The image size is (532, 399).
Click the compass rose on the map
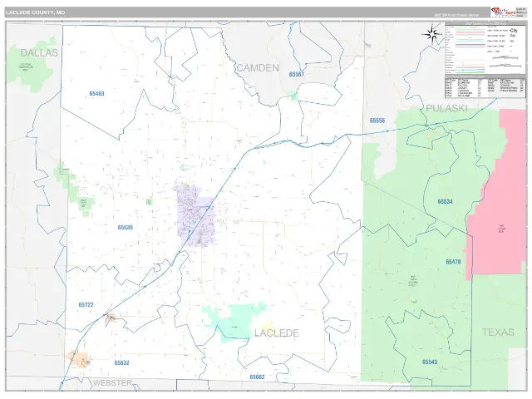point(431,34)
